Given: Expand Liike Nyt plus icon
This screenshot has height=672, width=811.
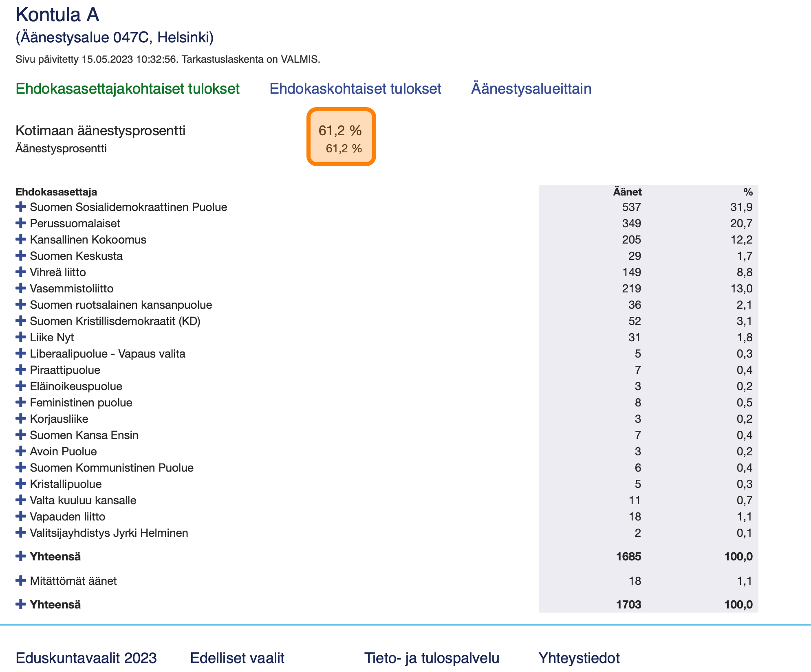Looking at the screenshot, I should point(20,337).
